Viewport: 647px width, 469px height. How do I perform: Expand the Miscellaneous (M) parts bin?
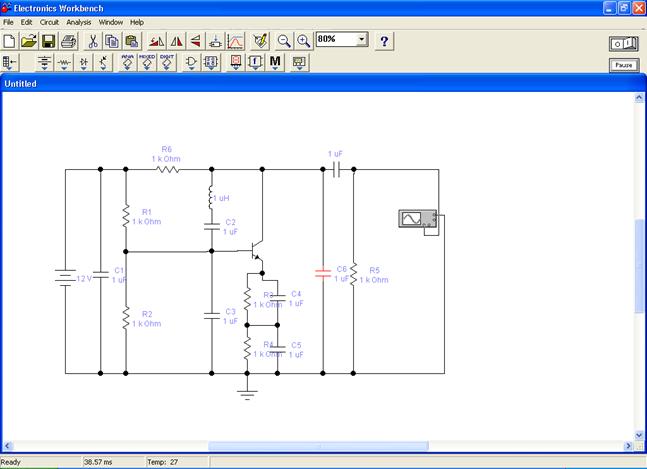[275, 63]
